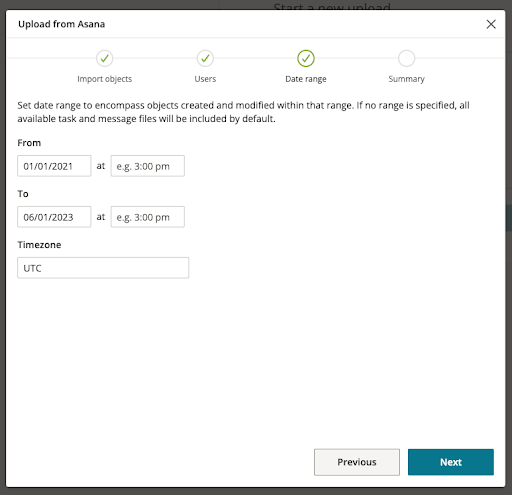Screen dimensions: 512x495
Task: Open the Timezone selector showing UTC
Action: click(103, 268)
